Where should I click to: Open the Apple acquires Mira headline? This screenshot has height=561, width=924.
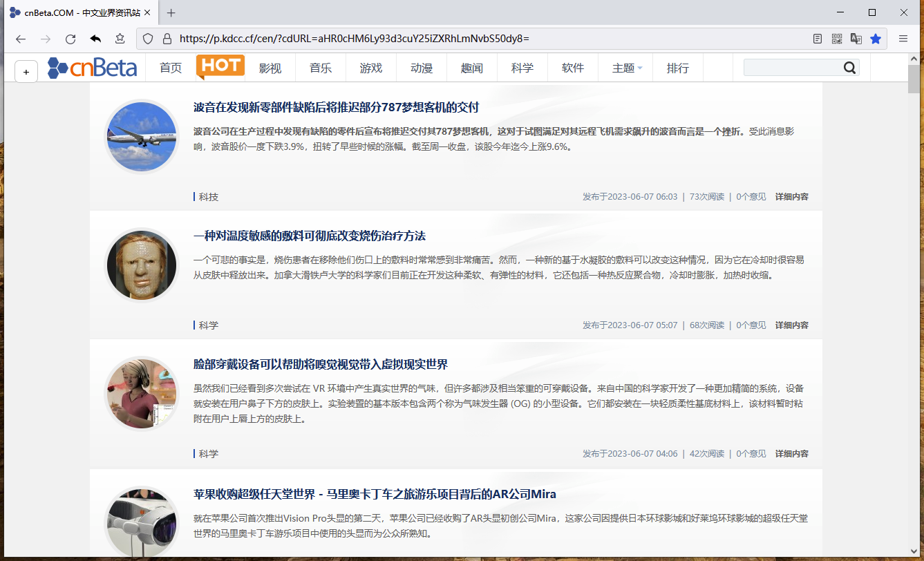point(375,494)
